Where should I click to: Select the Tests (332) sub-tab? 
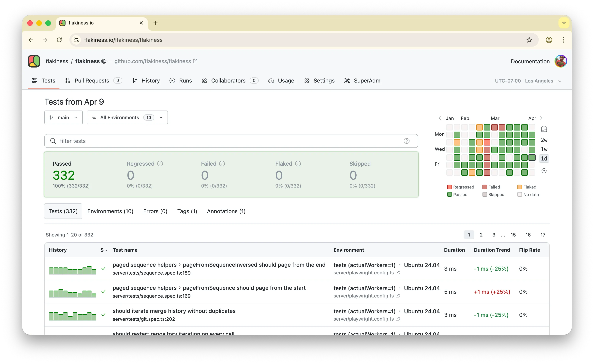(x=63, y=211)
